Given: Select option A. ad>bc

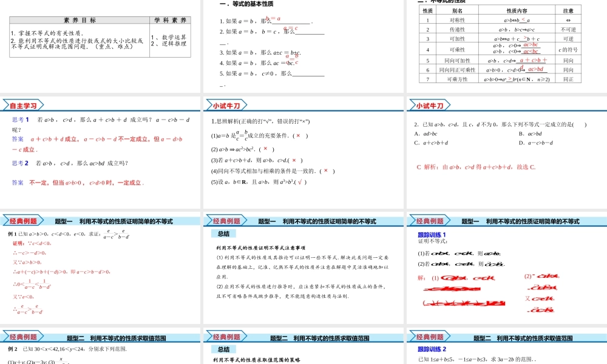Looking at the screenshot, I should [x=426, y=134].
